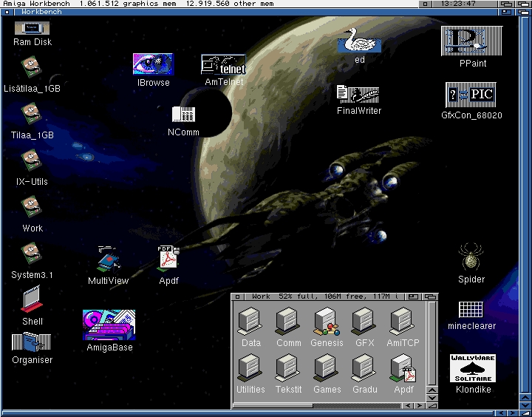Select the mineclearer game icon
The image size is (532, 417).
471,309
